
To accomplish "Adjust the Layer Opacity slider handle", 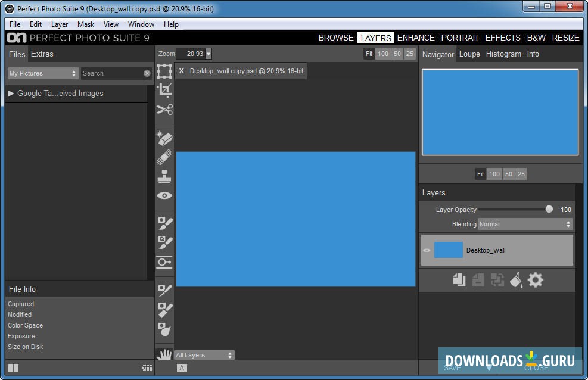I will coord(549,209).
